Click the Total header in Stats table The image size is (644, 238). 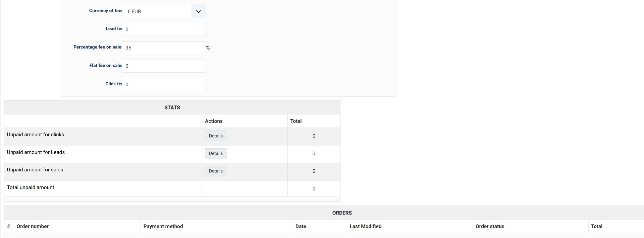pos(296,121)
